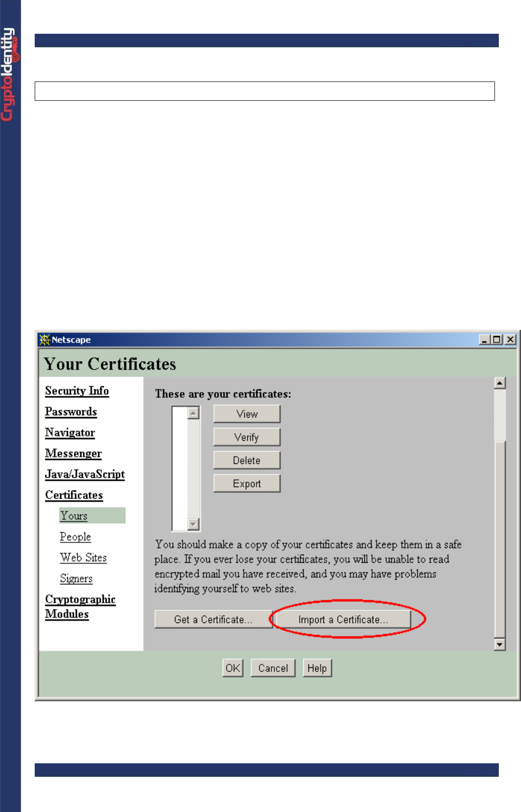The image size is (521, 812).
Task: Open Help for certificates
Action: click(317, 668)
